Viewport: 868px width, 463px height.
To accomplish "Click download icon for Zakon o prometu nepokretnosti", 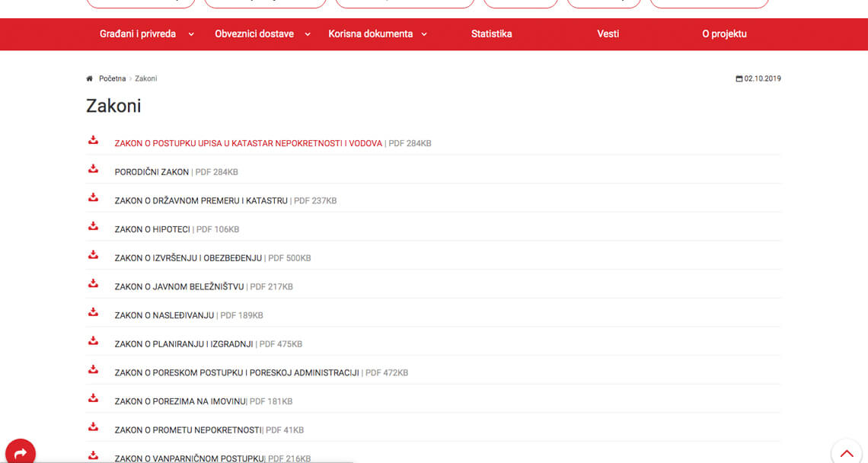I will (93, 426).
